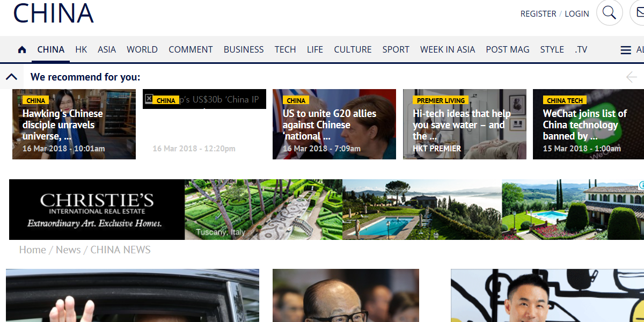Screen dimensions: 644x322
Task: Go to the POST MAG section
Action: 507,49
